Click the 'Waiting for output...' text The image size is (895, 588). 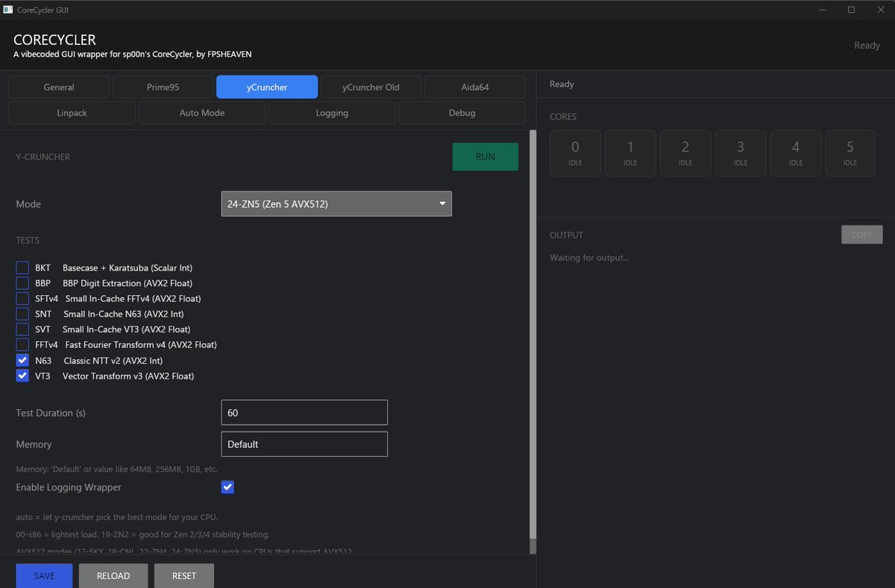coord(589,258)
